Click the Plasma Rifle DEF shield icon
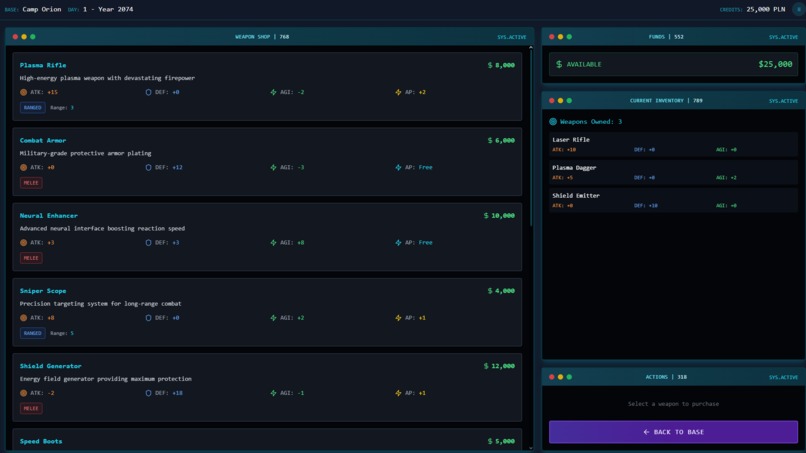Image resolution: width=806 pixels, height=453 pixels. (x=148, y=93)
